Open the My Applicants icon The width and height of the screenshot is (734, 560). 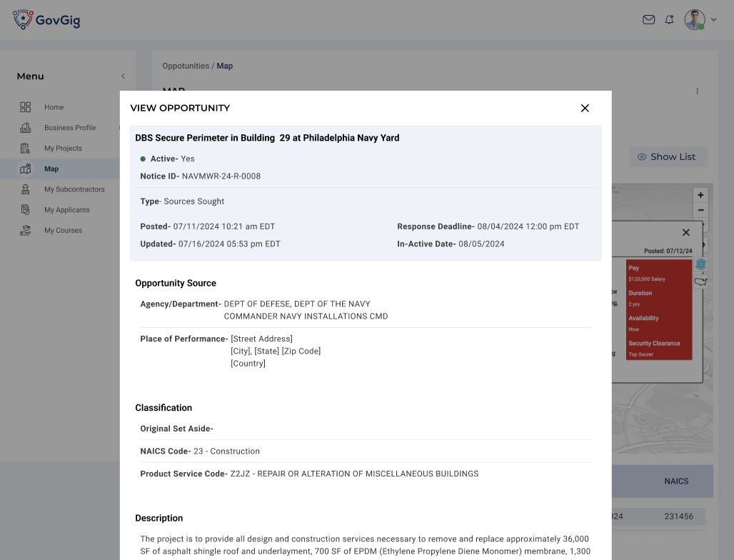(x=26, y=210)
